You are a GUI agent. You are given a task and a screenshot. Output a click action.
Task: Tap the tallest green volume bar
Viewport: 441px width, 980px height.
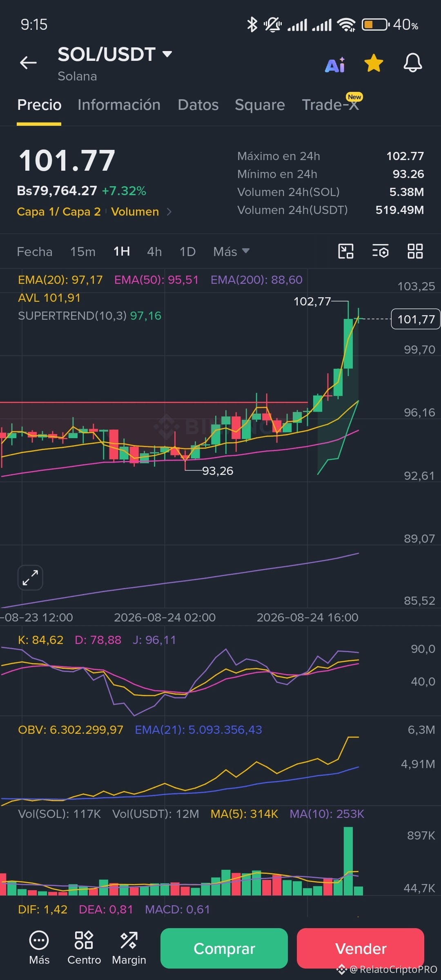tap(348, 861)
